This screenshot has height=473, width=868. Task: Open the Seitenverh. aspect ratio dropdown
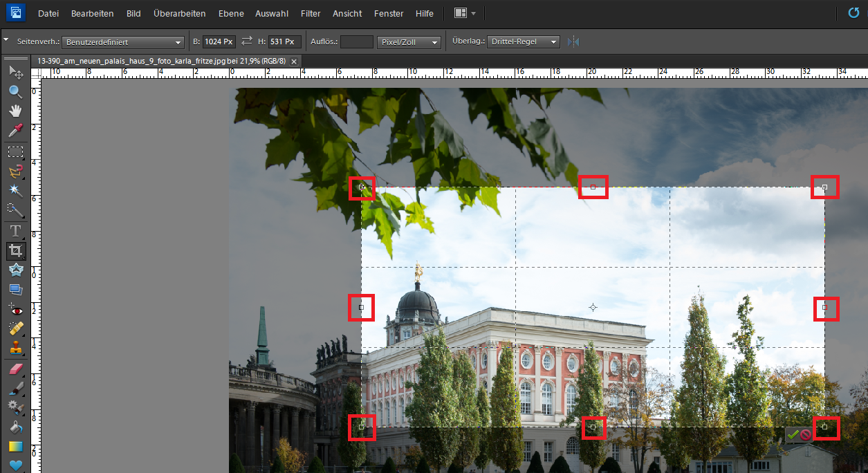[123, 42]
